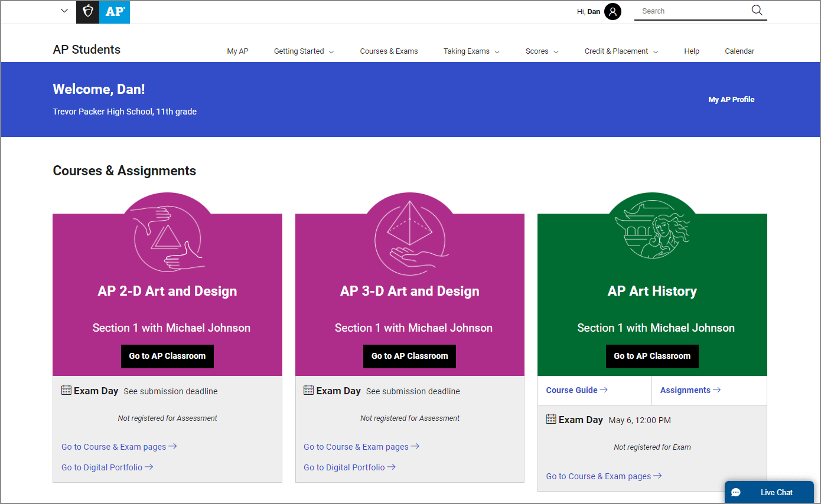Viewport: 821px width, 504px height.
Task: Click Not registered for Assessment under AP 2-D
Action: [167, 418]
